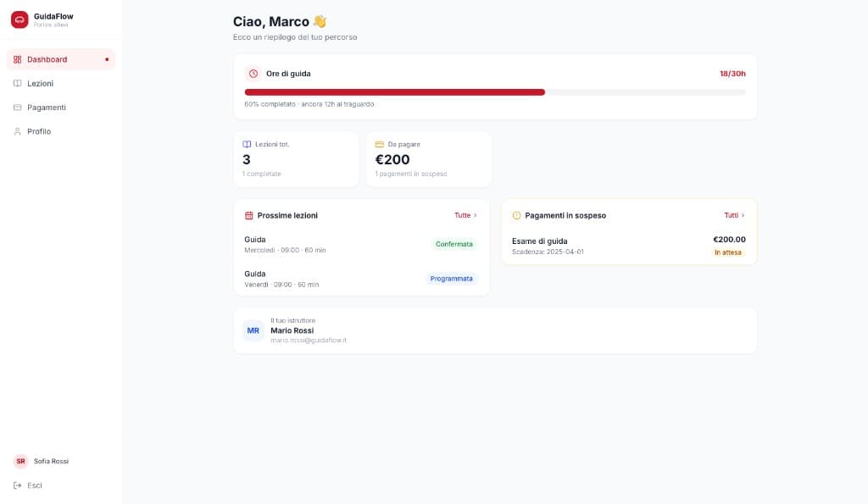The image size is (868, 504).
Task: Click the calendar icon next to Prossime lezioni
Action: coord(249,216)
